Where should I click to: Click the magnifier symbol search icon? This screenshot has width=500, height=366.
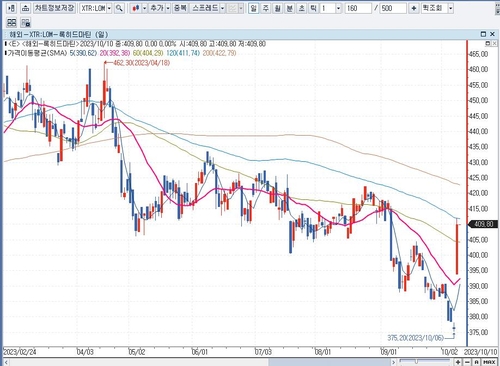[x=119, y=8]
